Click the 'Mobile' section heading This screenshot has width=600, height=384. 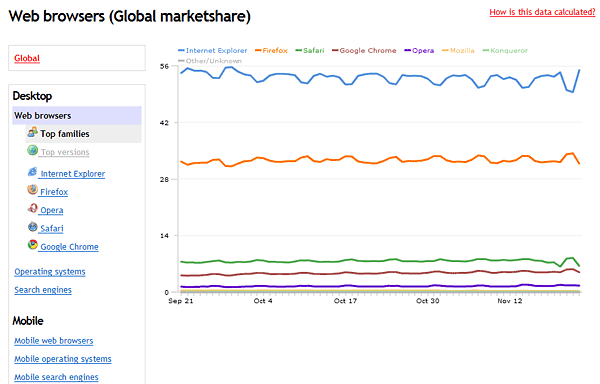point(28,321)
